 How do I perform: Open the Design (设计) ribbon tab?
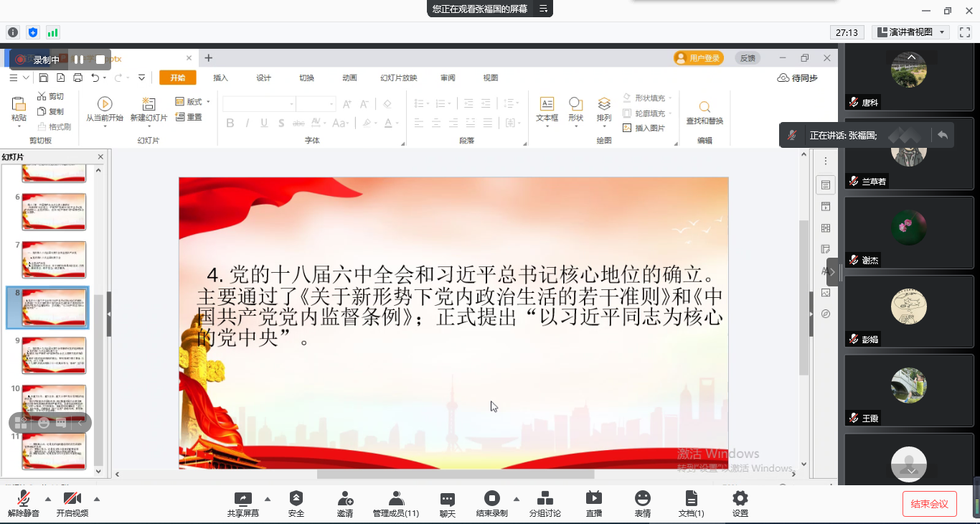pos(263,78)
